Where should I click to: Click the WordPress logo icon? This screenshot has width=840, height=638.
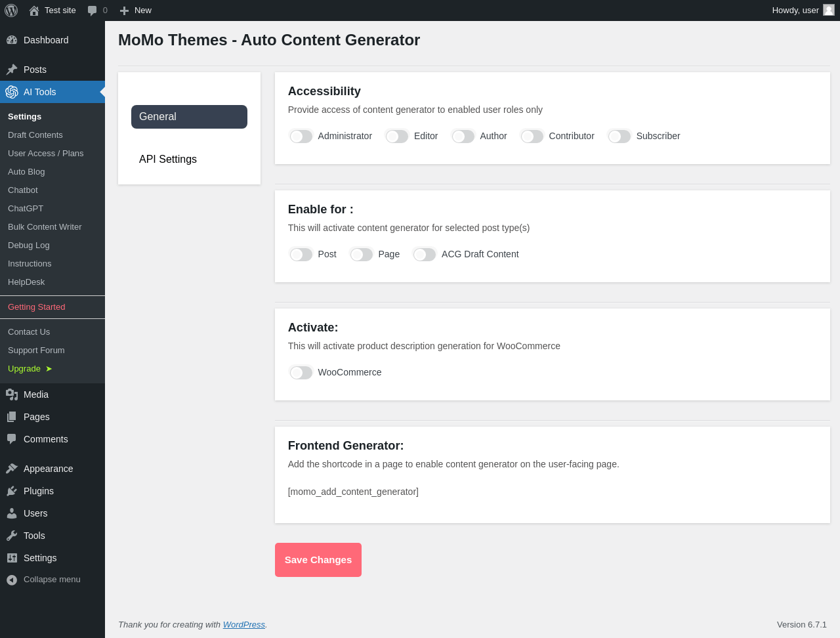pos(11,11)
